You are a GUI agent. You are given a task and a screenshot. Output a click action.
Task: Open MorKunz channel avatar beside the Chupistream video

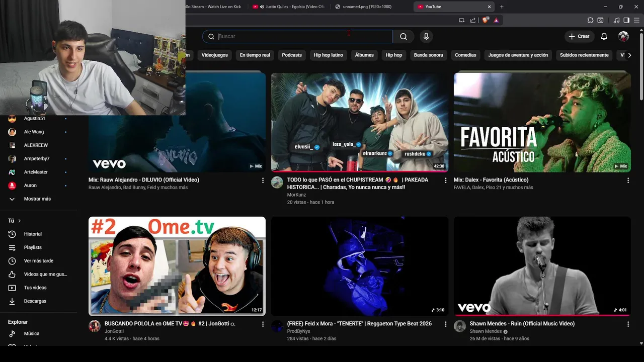pyautogui.click(x=277, y=182)
